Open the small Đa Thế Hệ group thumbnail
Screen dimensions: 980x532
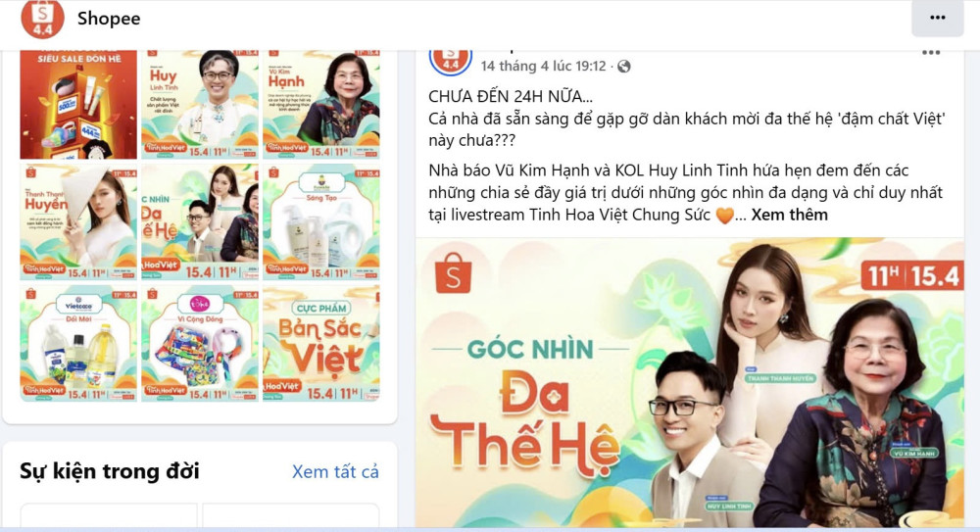pos(199,222)
